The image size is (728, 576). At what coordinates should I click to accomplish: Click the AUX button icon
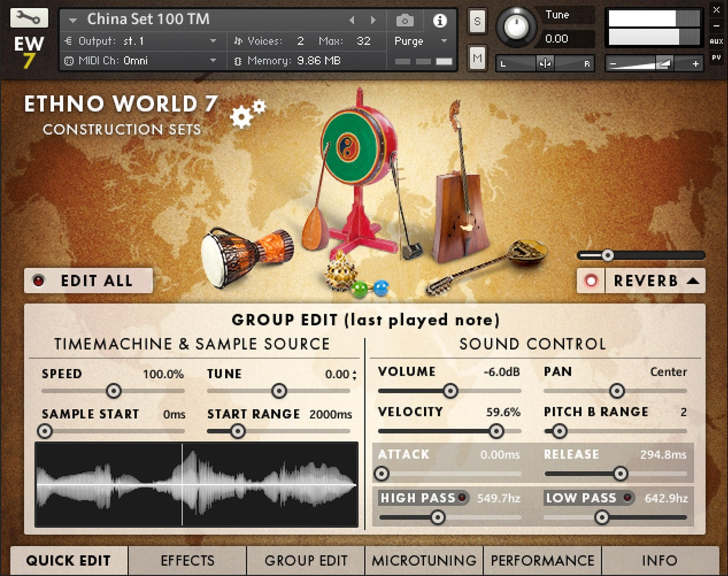(716, 42)
